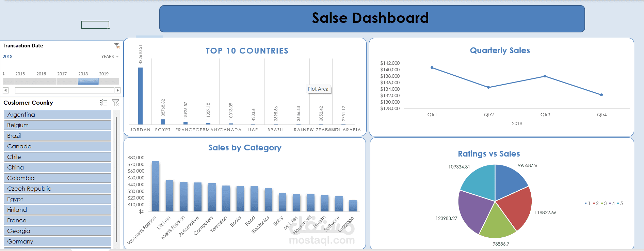Filter by China in country slicer
644x251 pixels.
58,167
